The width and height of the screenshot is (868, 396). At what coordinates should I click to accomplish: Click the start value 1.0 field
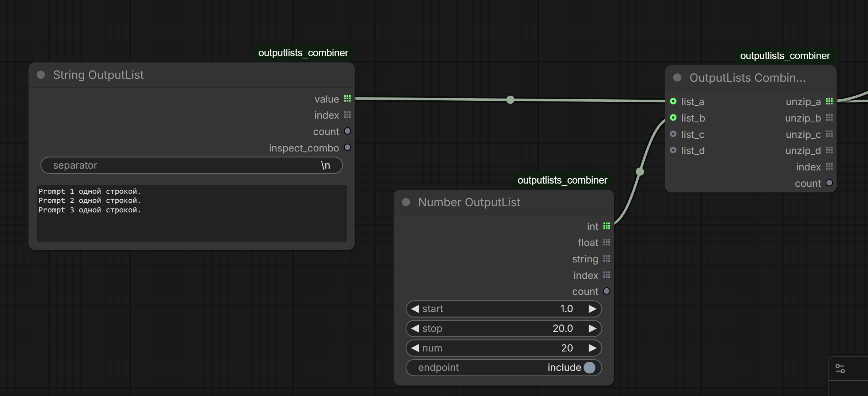(504, 309)
